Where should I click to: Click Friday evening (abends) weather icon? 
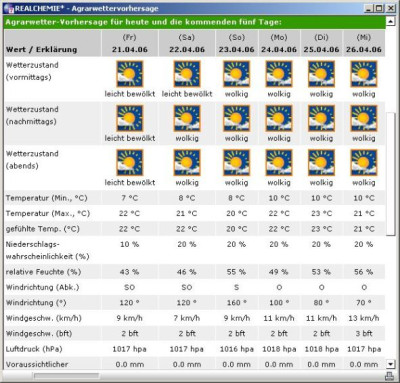click(x=130, y=163)
